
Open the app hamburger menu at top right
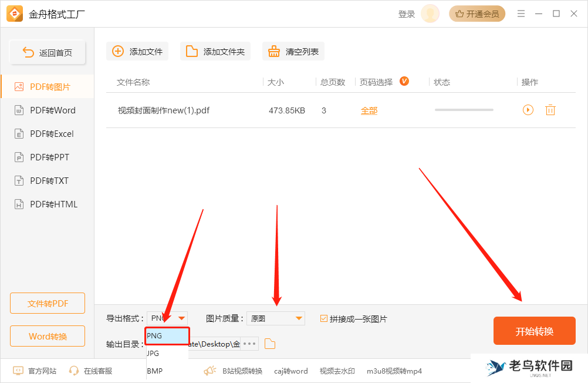pos(521,13)
